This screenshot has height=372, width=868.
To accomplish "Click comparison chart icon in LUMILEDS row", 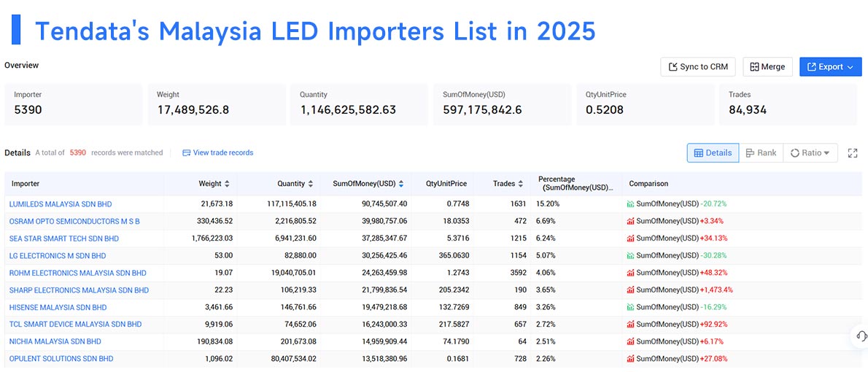I will [630, 204].
